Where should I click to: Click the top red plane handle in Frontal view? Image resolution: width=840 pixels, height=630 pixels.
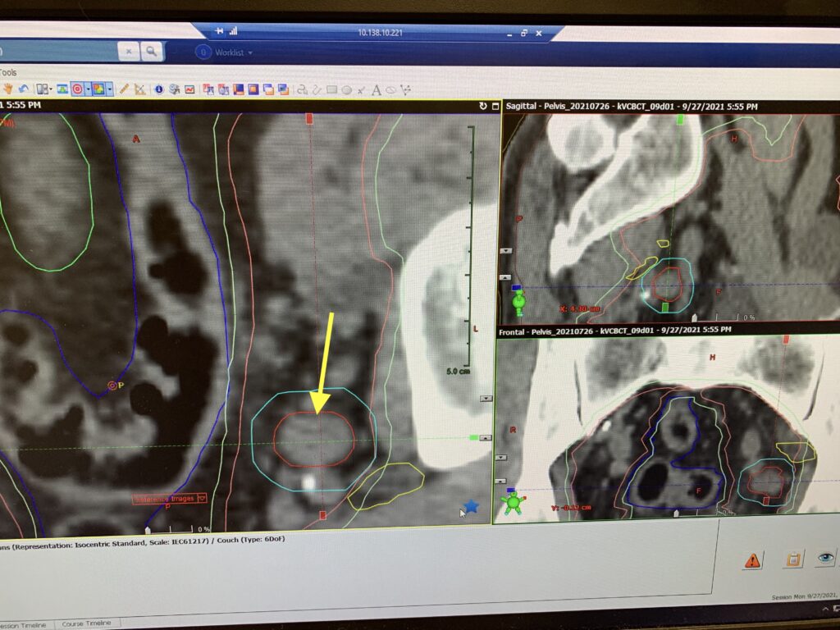click(786, 340)
